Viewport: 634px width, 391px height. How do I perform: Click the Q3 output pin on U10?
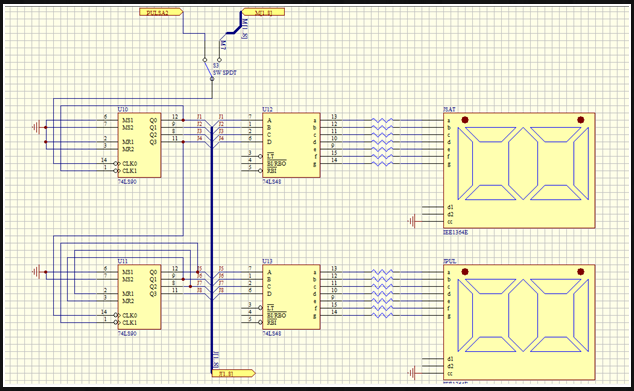click(x=153, y=142)
